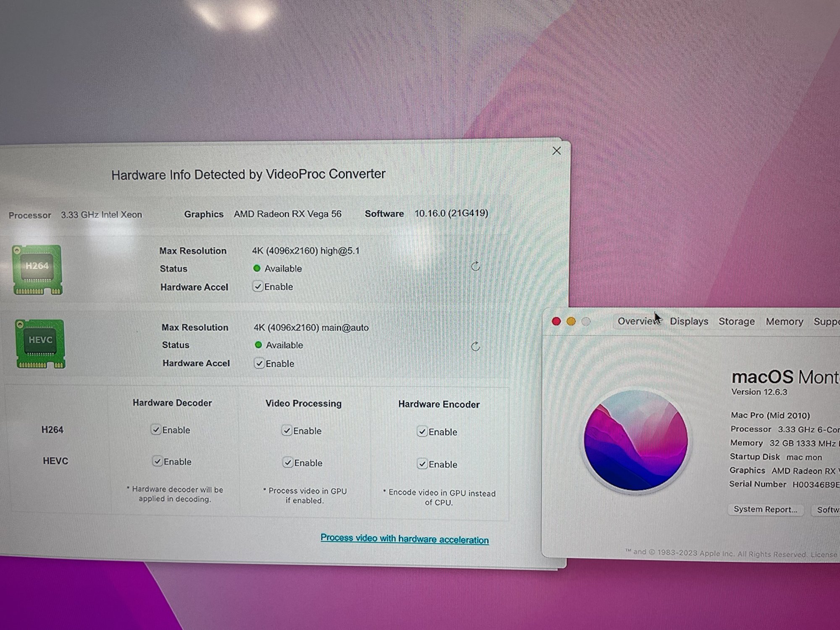
Task: Toggle HEVC Hardware Accel Enable checkbox
Action: (259, 364)
